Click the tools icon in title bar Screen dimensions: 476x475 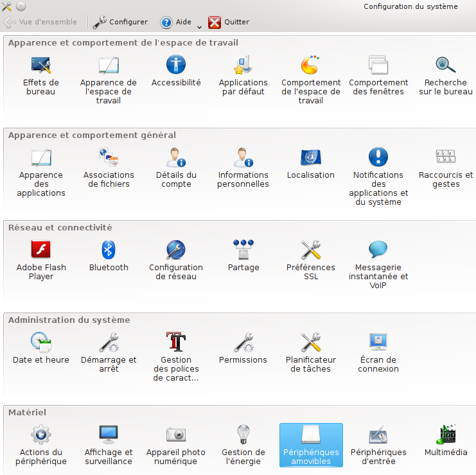(x=6, y=6)
